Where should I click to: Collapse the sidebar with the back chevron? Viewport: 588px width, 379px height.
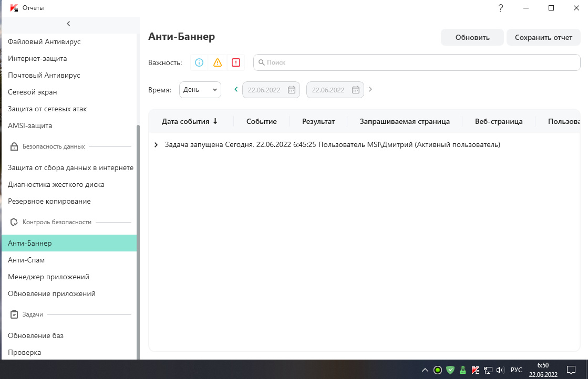click(x=68, y=24)
